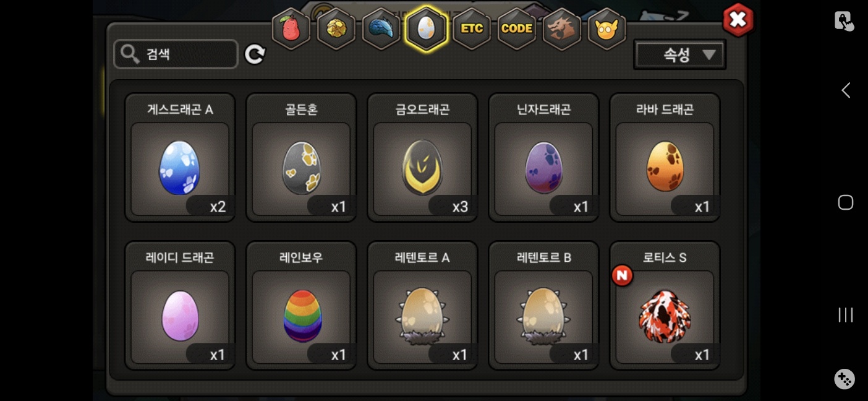The height and width of the screenshot is (401, 868).
Task: Tap the Android back navigation arrow
Action: (x=845, y=90)
